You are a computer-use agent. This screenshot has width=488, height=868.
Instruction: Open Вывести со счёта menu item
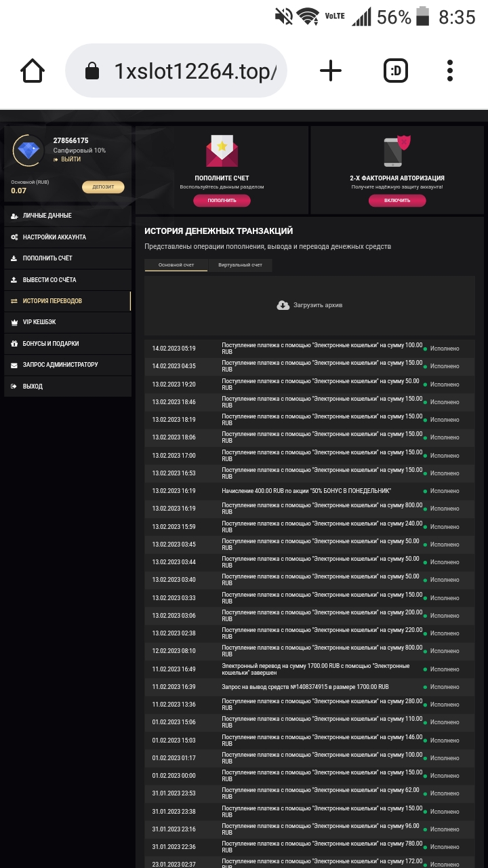pos(49,280)
